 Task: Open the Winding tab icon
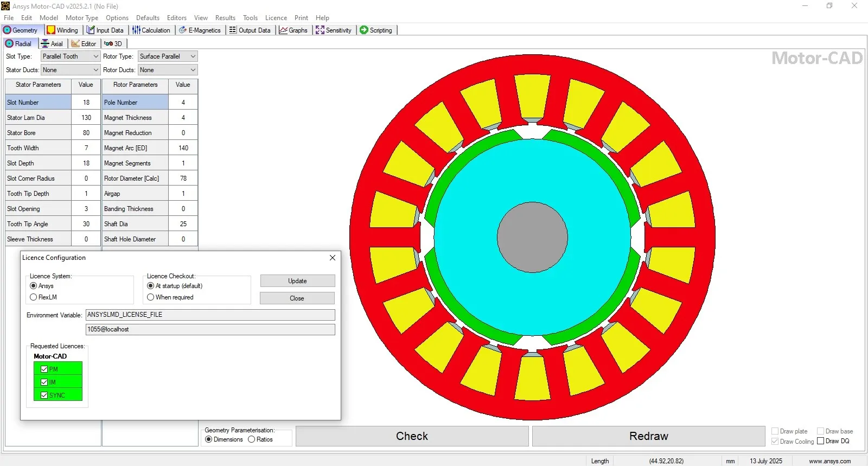click(x=51, y=30)
